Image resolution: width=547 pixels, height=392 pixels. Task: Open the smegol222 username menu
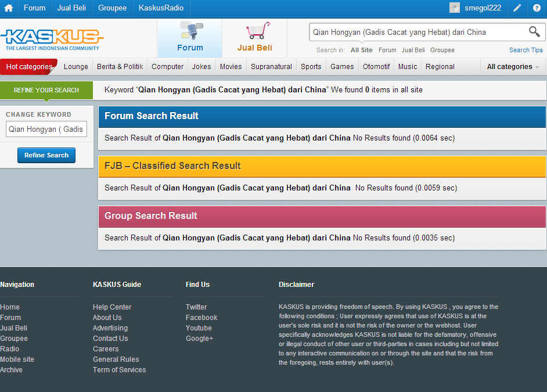tap(483, 8)
